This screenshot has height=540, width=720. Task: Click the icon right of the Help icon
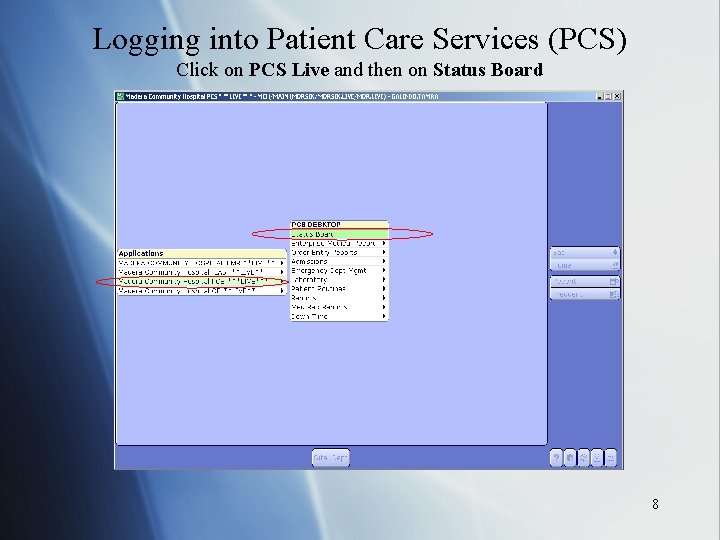click(x=570, y=458)
